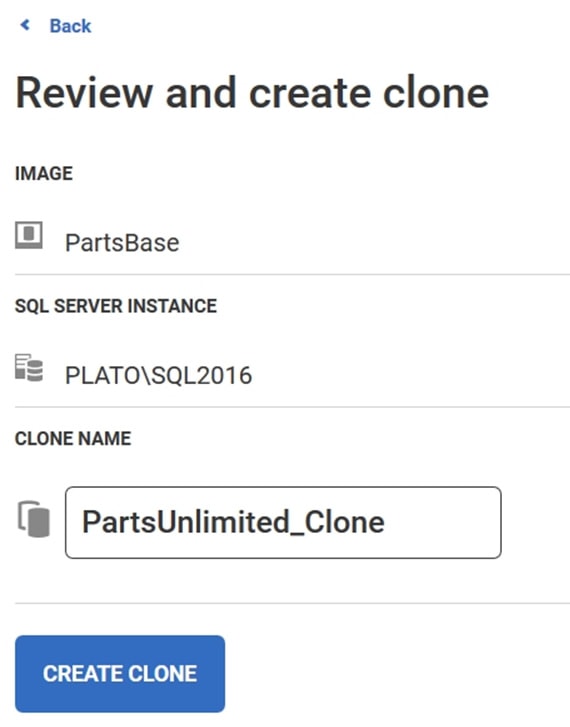The width and height of the screenshot is (570, 727).
Task: Click empty space right of CREATE CLONE
Action: tap(394, 674)
